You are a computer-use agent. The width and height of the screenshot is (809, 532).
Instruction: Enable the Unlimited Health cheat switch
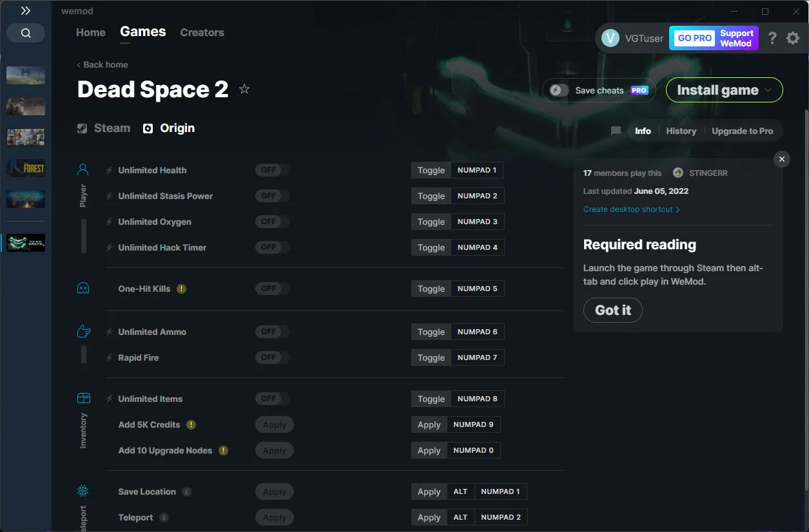[x=272, y=170]
